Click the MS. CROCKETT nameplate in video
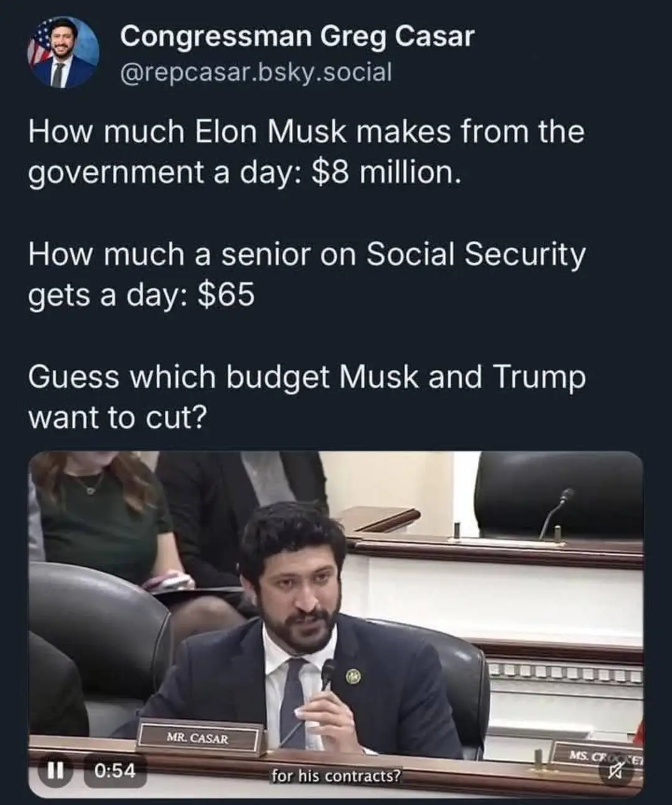672x805 pixels. (596, 756)
